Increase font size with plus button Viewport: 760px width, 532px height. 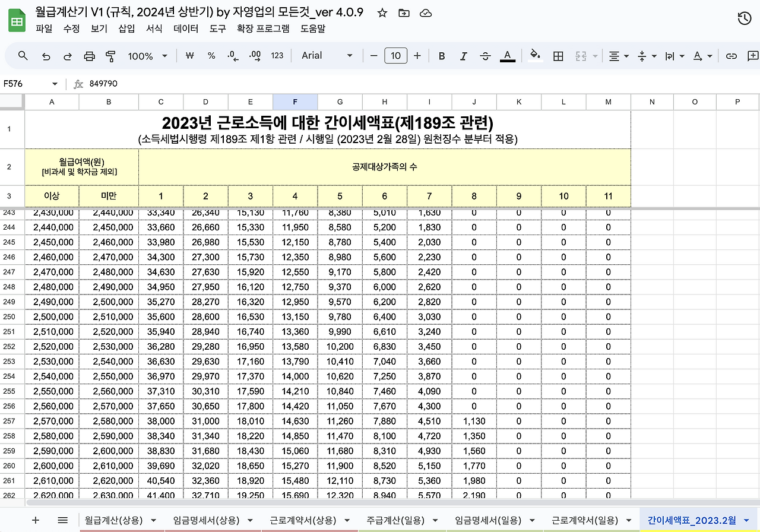417,56
